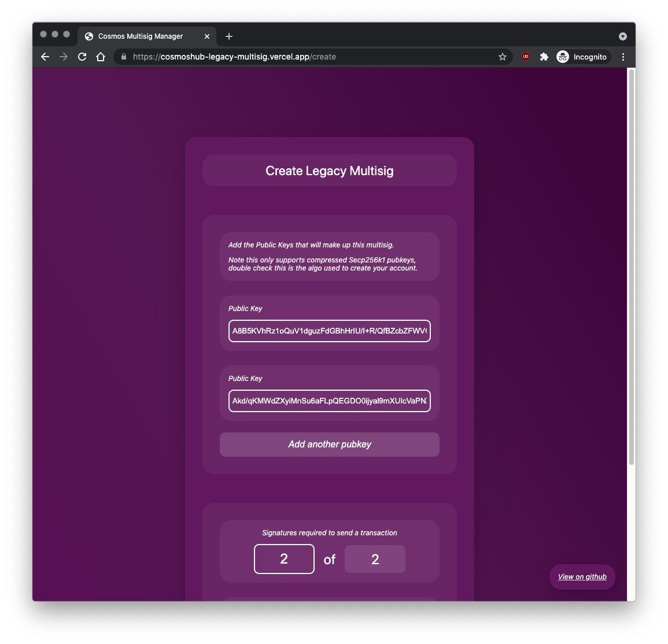This screenshot has width=668, height=644.
Task: Click the Create Legacy Multisig heading
Action: (x=329, y=171)
